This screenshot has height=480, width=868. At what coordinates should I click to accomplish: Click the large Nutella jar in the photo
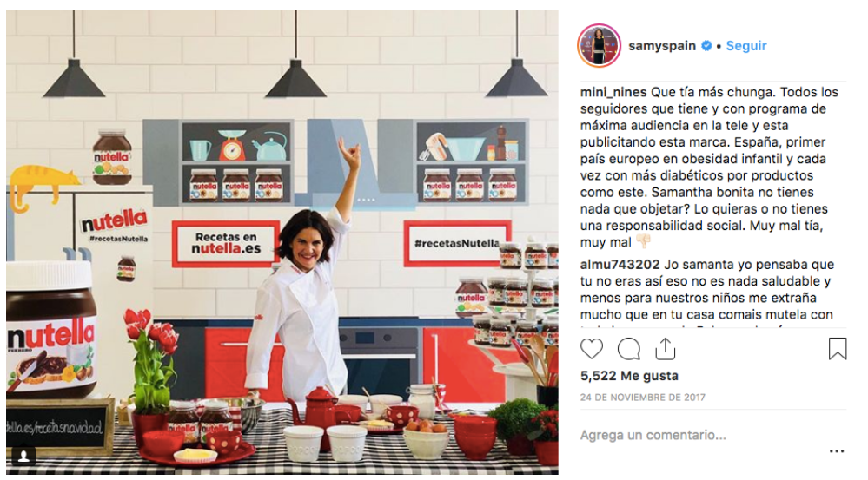pyautogui.click(x=52, y=329)
